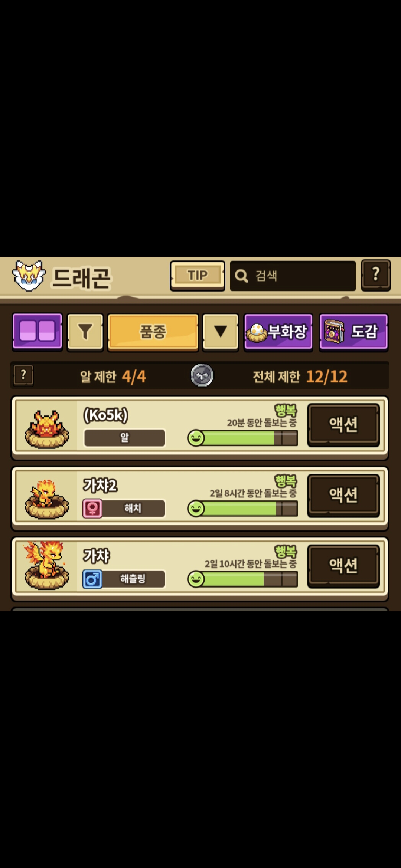Click the happiness bar of 가챠
The image size is (401, 868).
(x=242, y=579)
